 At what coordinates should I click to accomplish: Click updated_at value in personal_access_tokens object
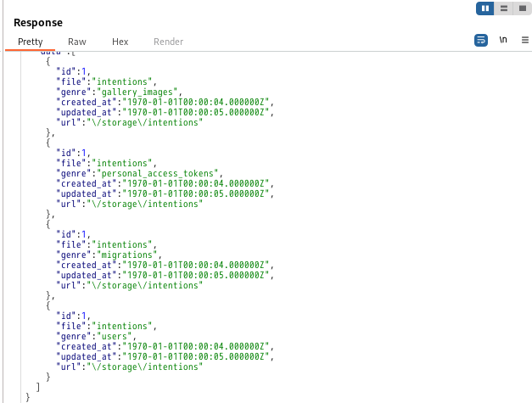[x=196, y=194]
